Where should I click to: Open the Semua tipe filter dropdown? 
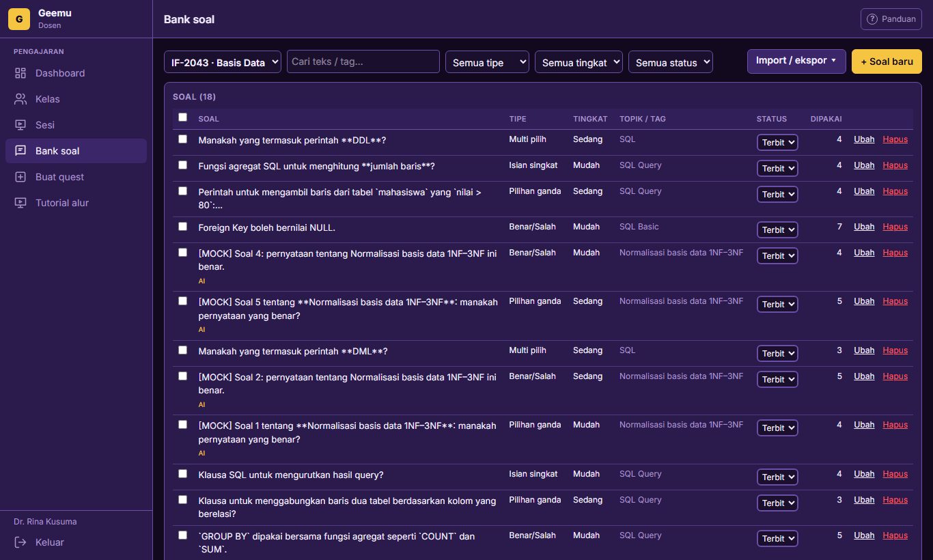487,61
